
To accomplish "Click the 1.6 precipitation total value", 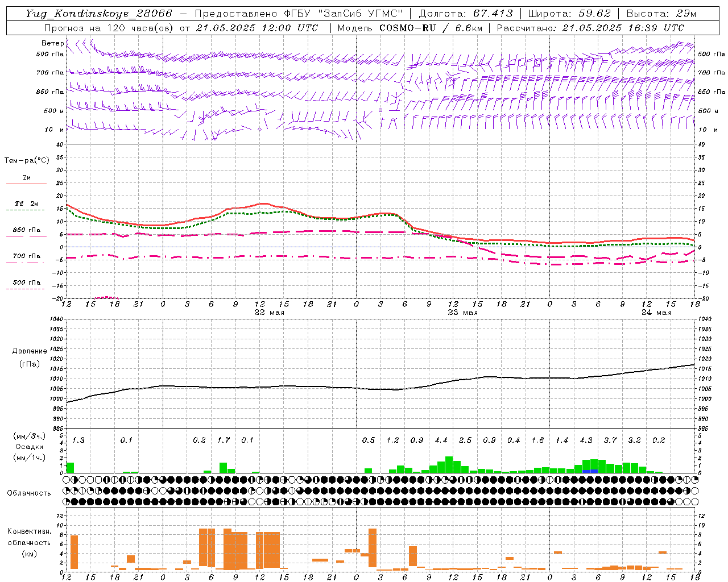I will [x=538, y=440].
